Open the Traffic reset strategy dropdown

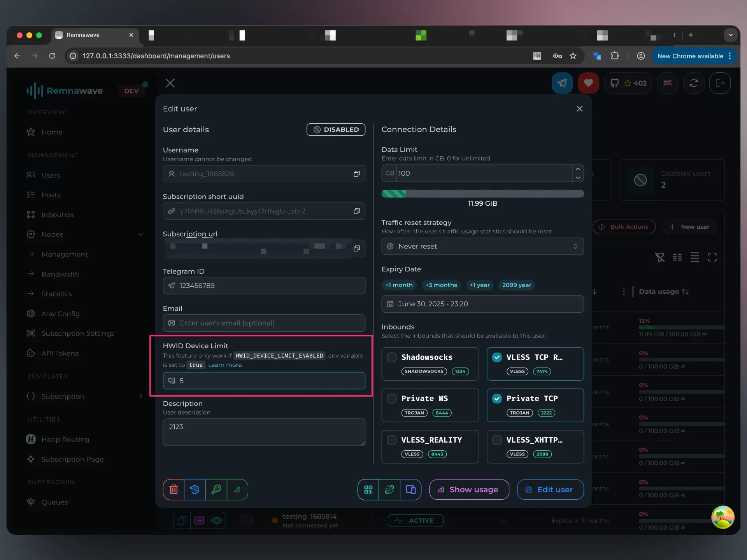[x=482, y=246]
